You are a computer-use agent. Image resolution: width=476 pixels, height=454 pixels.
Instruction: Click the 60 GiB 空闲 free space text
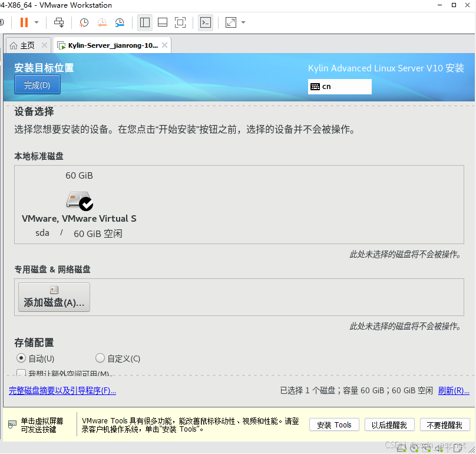point(98,233)
